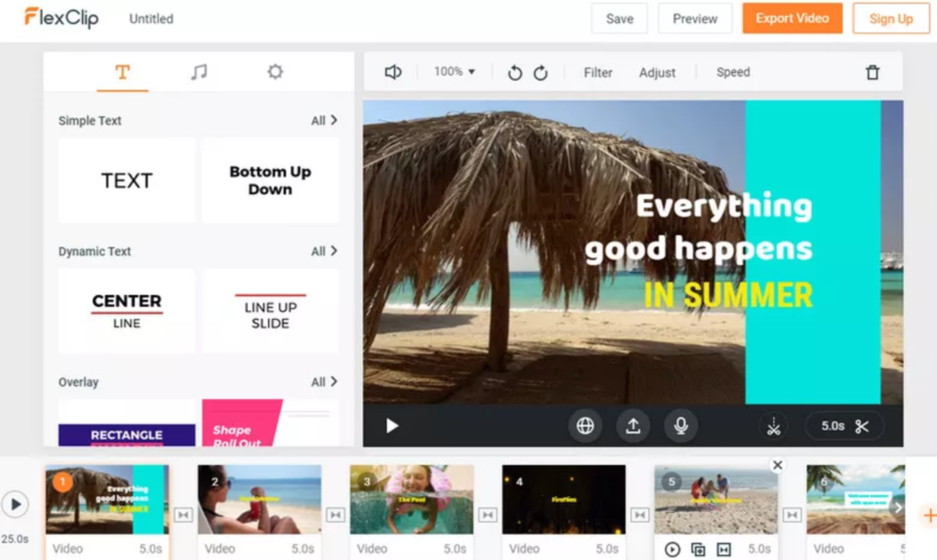Click the Preview button
The width and height of the screenshot is (937, 560).
pos(695,19)
